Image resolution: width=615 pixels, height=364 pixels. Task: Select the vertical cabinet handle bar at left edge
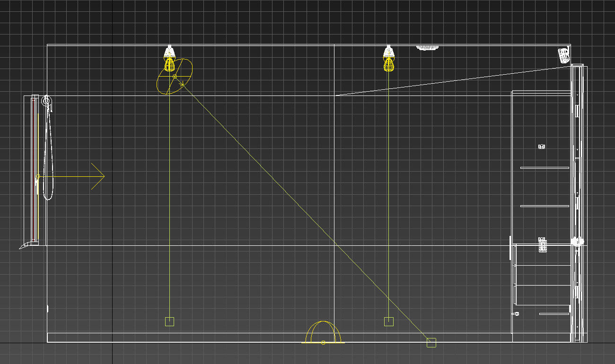510,248
